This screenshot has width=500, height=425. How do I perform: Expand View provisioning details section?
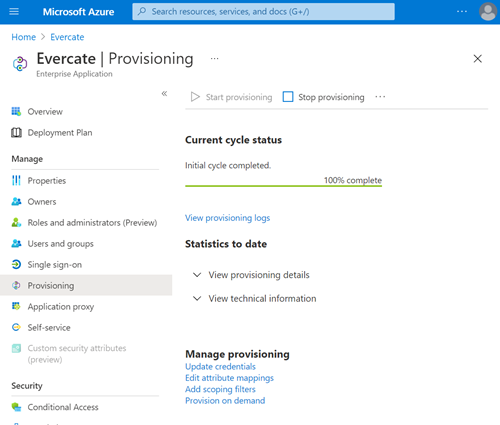[252, 275]
